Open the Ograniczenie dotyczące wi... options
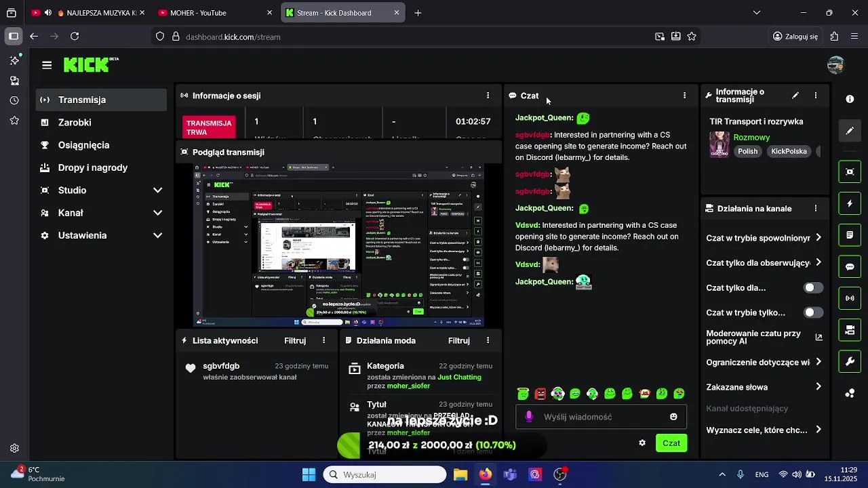The width and height of the screenshot is (868, 488). pyautogui.click(x=764, y=363)
